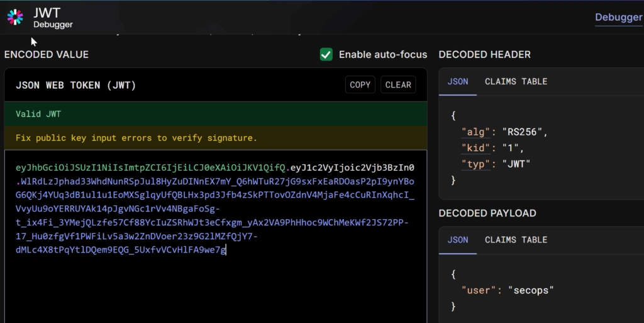Open Claims Table tab under Decoded Header
644x323 pixels.
point(516,82)
